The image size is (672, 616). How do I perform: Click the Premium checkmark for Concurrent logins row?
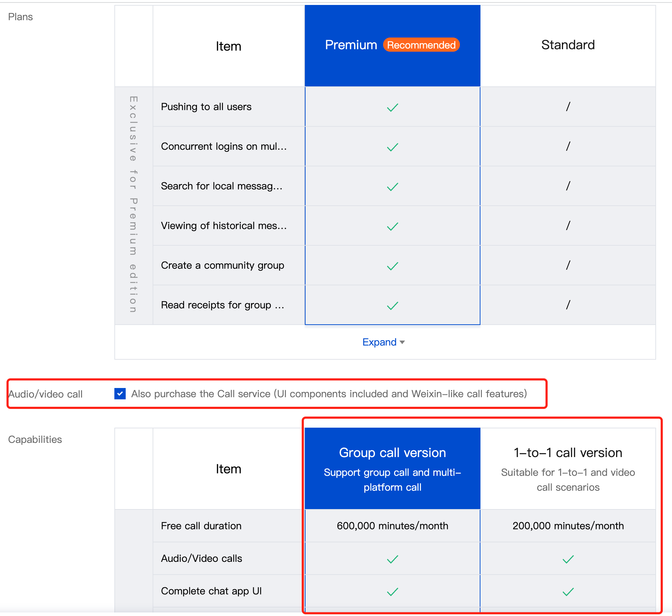pyautogui.click(x=392, y=147)
